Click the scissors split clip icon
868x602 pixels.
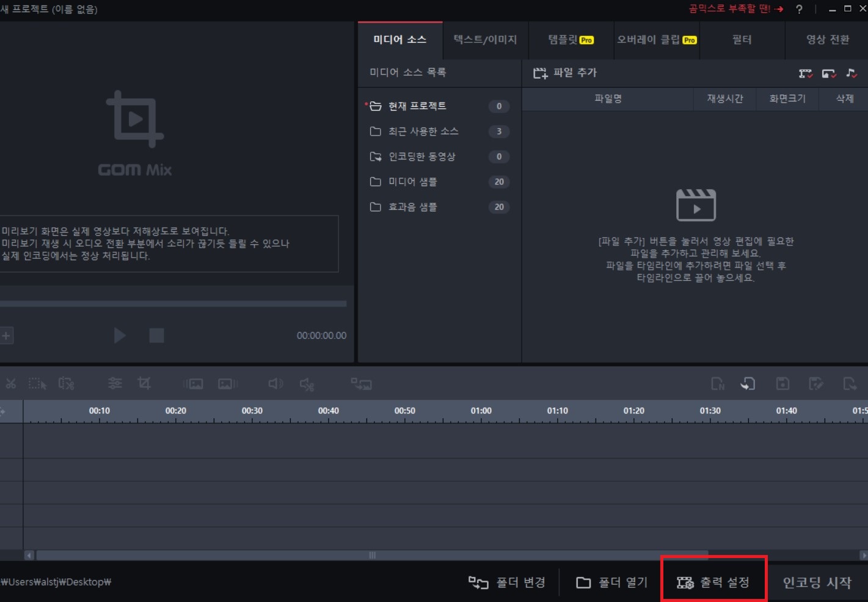pos(11,383)
